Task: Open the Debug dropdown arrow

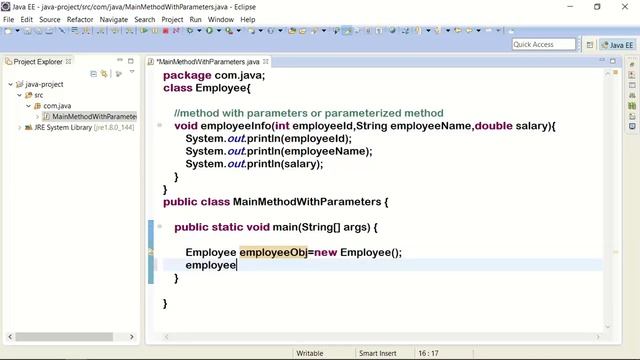Action: point(199,31)
